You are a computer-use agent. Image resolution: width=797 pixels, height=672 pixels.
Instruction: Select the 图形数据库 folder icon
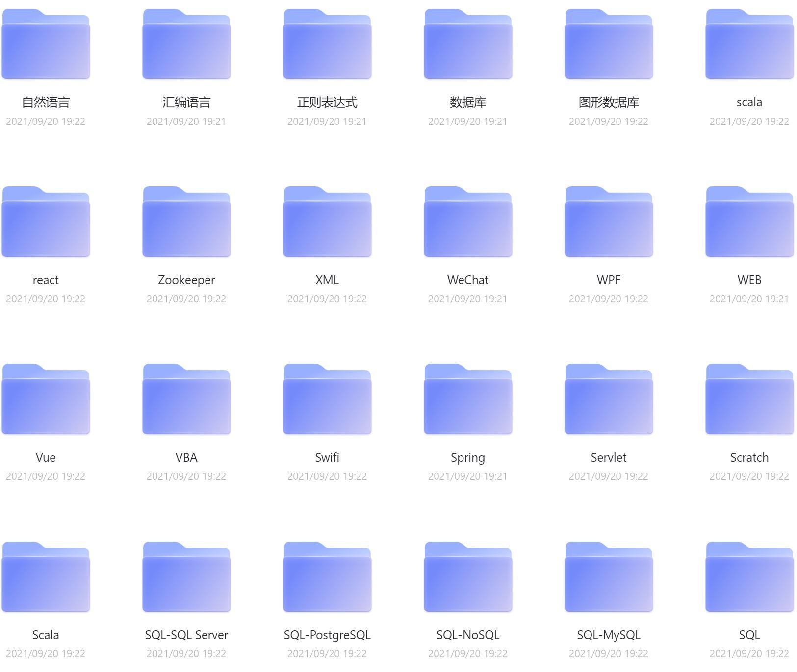click(609, 44)
